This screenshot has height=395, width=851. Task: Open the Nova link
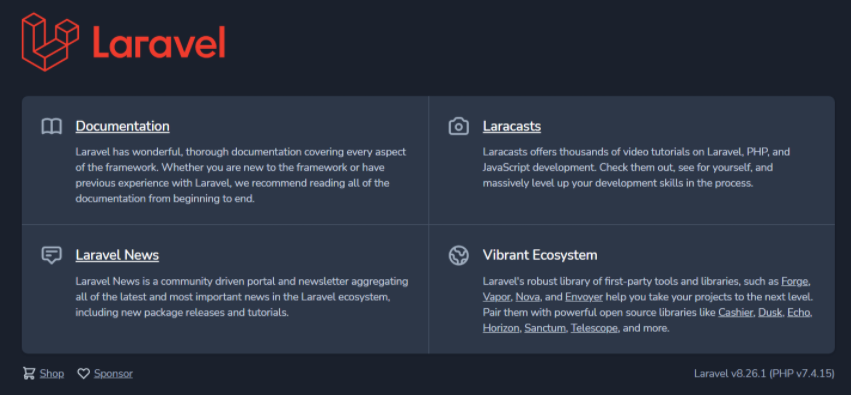click(528, 297)
